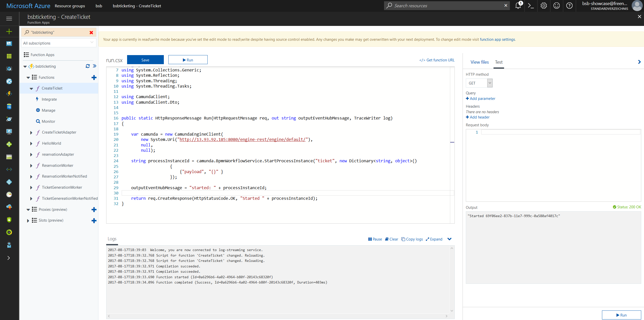This screenshot has width=644, height=320.
Task: Click Add header under Headers
Action: pos(478,117)
